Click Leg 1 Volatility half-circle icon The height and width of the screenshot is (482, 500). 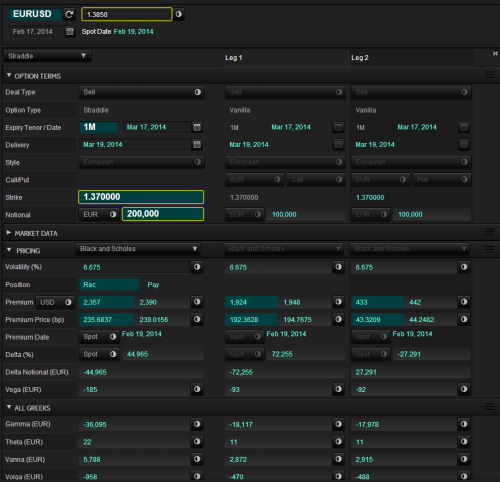[x=338, y=267]
